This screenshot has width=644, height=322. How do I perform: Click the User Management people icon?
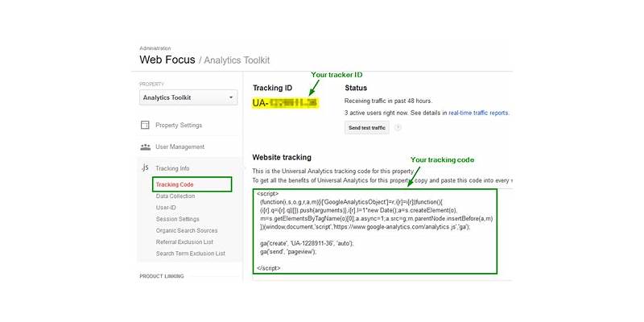coord(145,147)
